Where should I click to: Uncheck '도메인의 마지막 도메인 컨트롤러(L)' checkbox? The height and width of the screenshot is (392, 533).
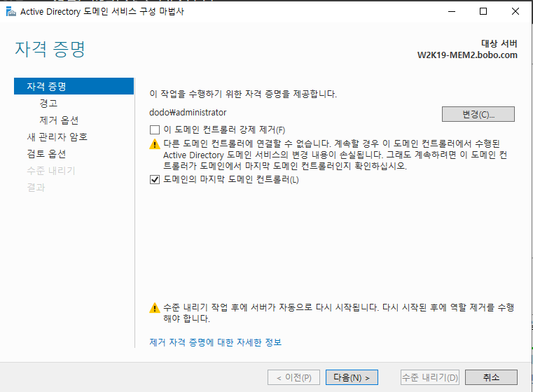tap(155, 179)
